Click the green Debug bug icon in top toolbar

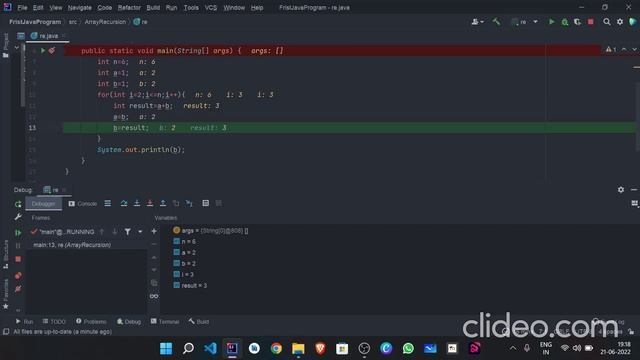[564, 22]
